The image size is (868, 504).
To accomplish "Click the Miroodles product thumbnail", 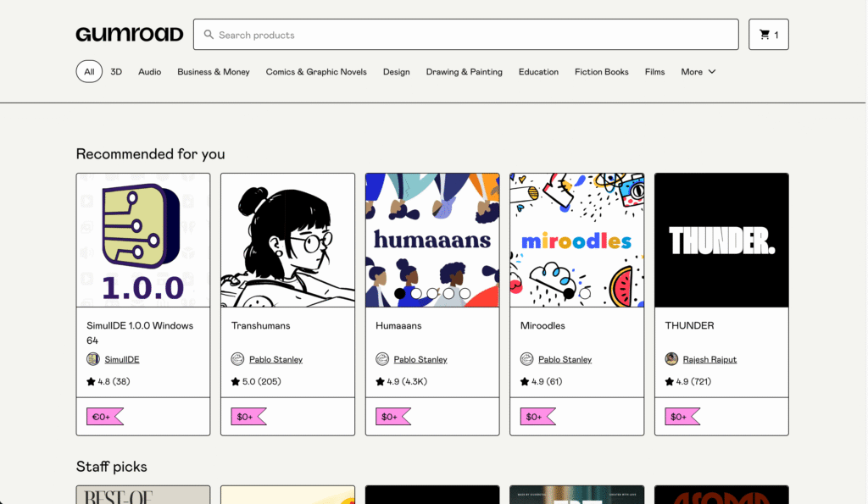I will [576, 240].
